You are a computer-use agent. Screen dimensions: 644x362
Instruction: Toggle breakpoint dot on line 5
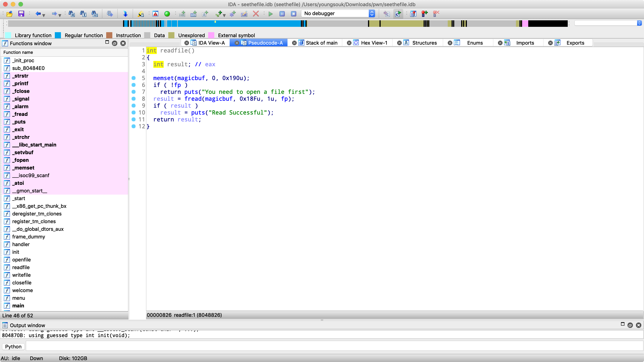[x=134, y=78]
